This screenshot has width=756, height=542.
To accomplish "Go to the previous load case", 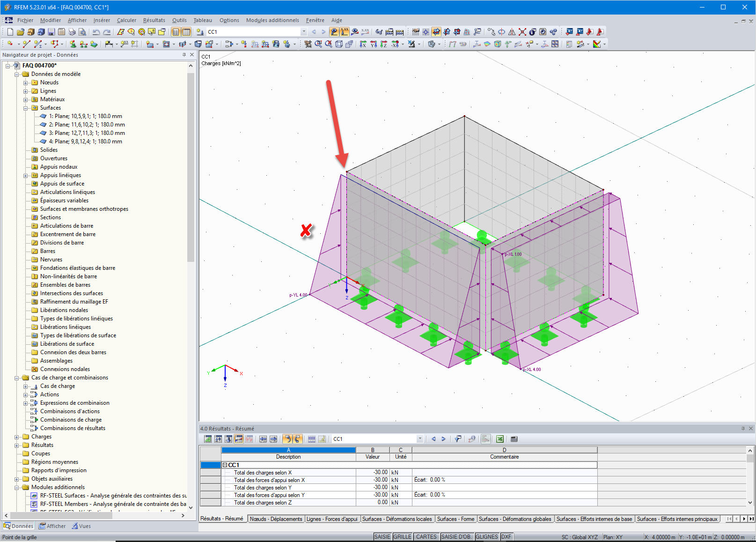I will pyautogui.click(x=314, y=32).
